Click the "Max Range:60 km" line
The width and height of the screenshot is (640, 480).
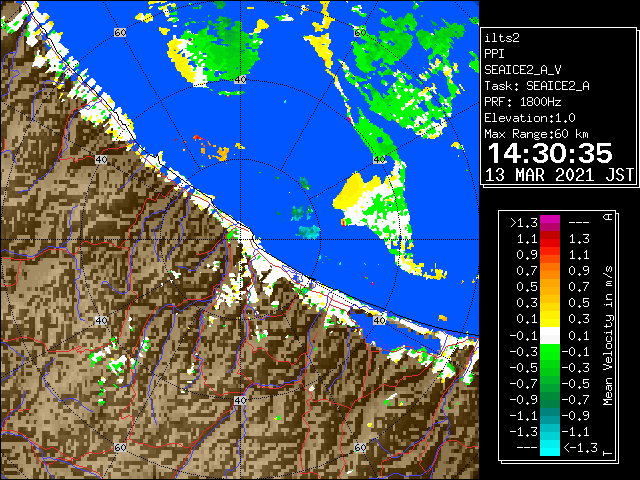pos(536,134)
